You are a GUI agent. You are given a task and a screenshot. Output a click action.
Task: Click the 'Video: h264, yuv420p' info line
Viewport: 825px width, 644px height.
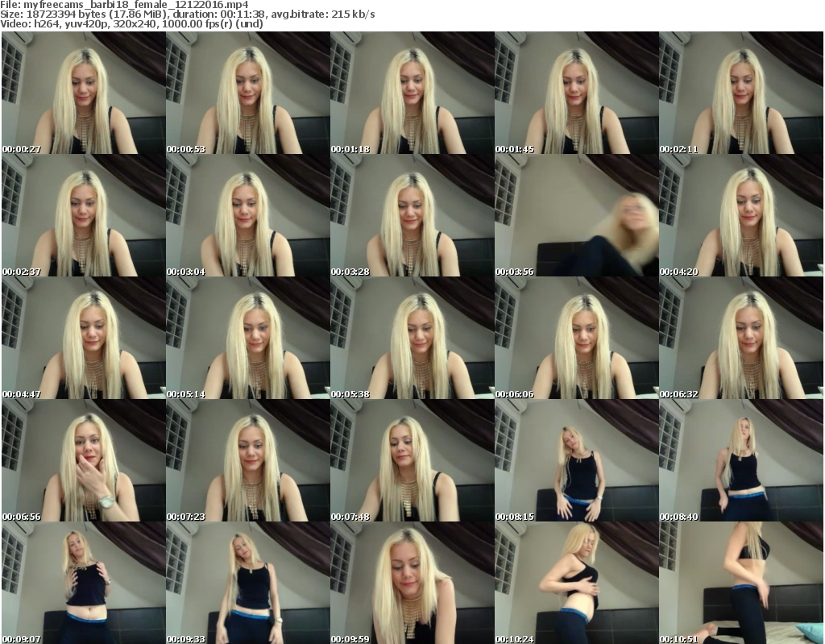(x=131, y=23)
